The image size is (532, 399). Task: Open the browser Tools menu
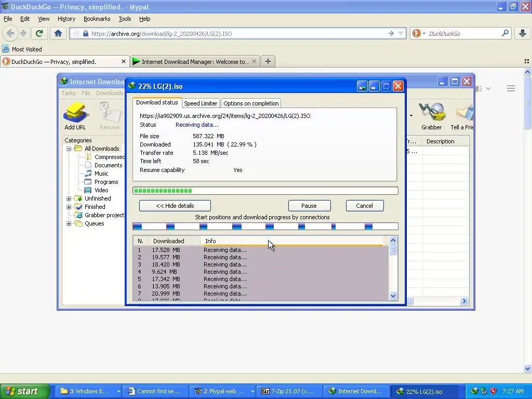click(x=125, y=19)
